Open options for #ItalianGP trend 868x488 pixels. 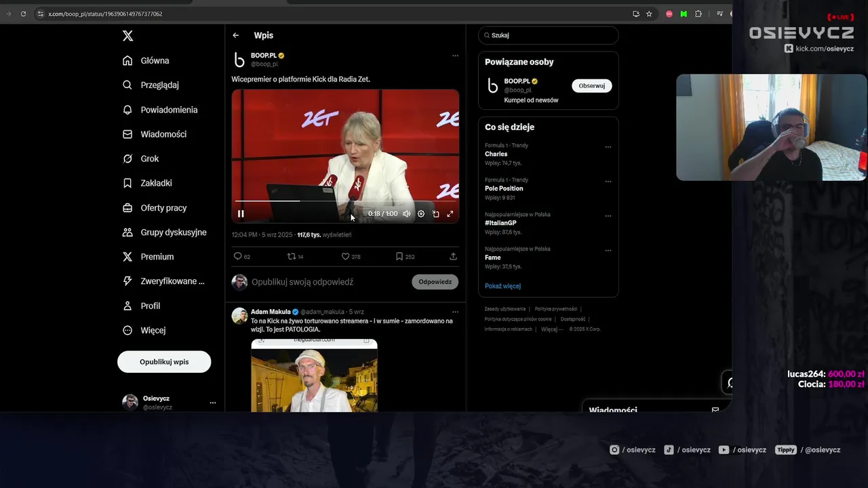608,216
